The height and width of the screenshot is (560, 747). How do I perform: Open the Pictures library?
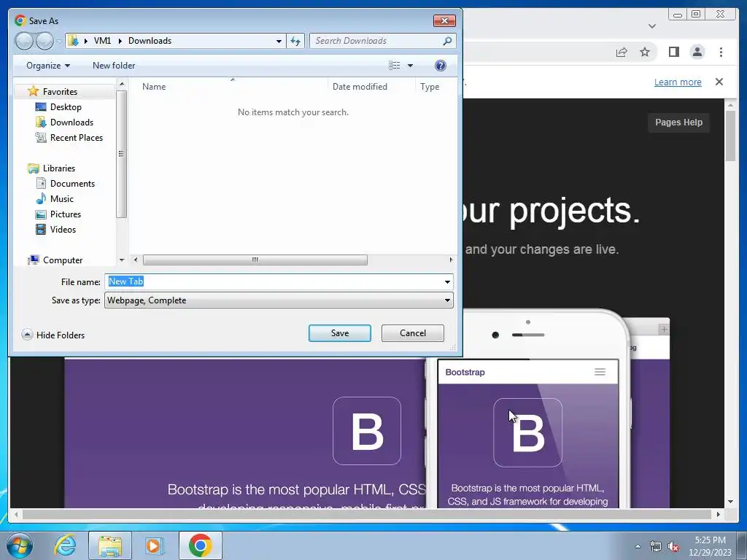tap(65, 214)
